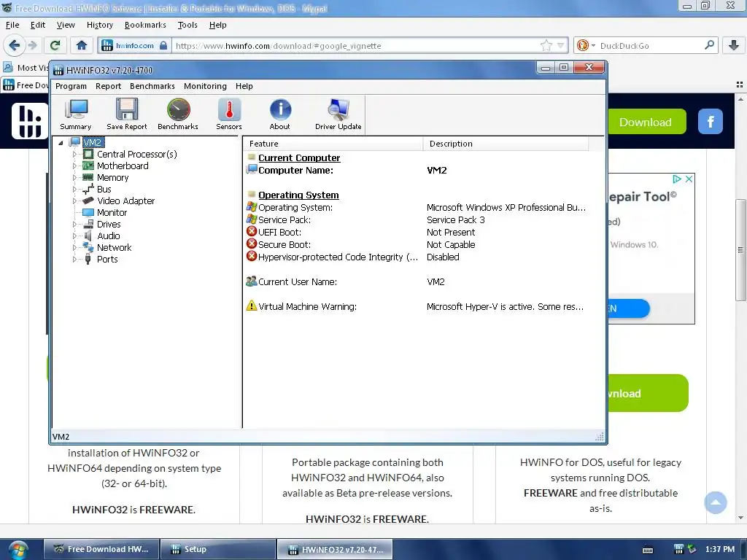Screen dimensions: 747x560
Task: Select the Drives tree node
Action: pyautogui.click(x=109, y=225)
